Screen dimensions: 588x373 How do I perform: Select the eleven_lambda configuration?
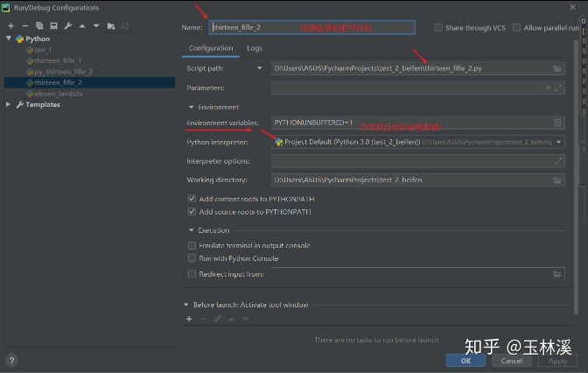58,94
